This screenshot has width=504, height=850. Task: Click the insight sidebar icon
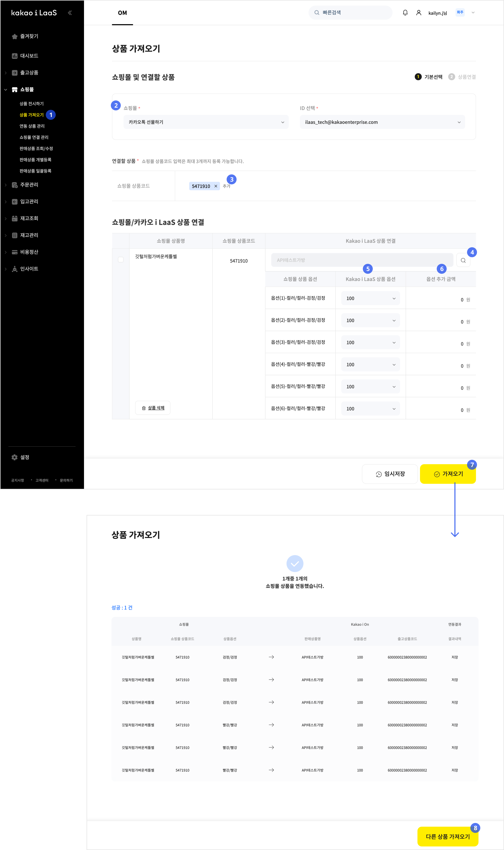point(15,269)
